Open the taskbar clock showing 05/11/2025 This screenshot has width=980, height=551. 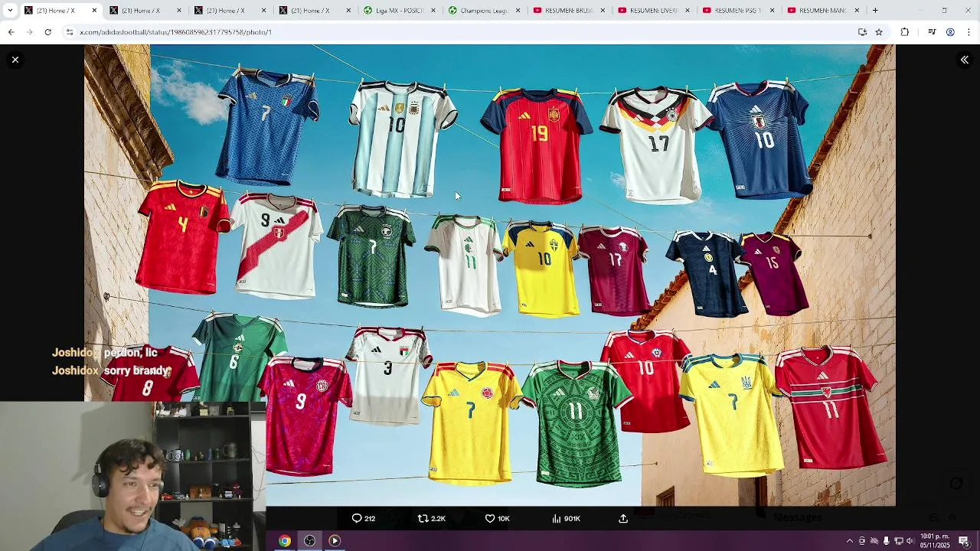pyautogui.click(x=935, y=541)
